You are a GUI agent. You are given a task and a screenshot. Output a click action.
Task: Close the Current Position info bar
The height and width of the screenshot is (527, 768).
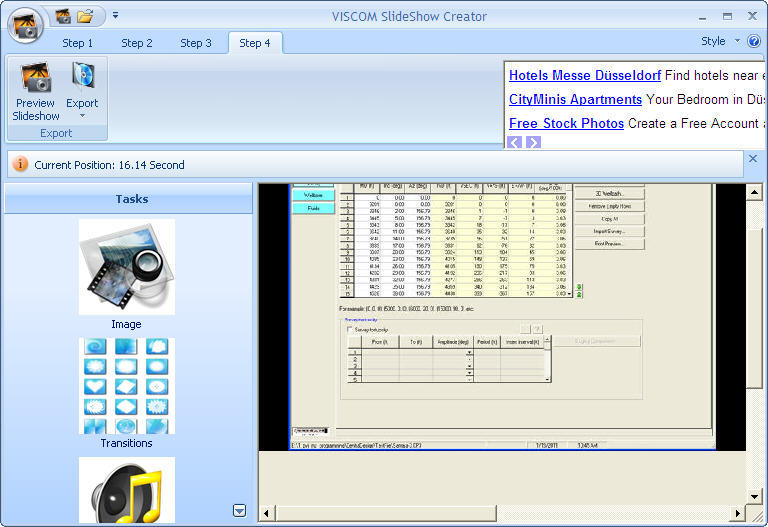click(753, 159)
